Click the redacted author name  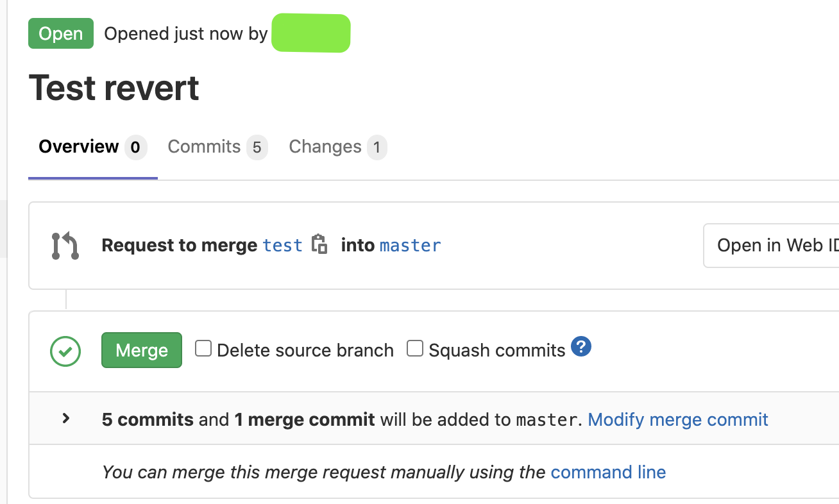coord(311,33)
